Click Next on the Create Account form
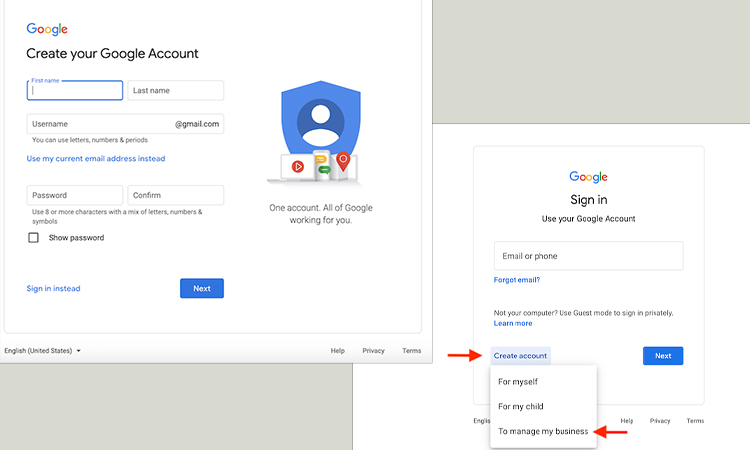Image resolution: width=750 pixels, height=450 pixels. coord(202,288)
